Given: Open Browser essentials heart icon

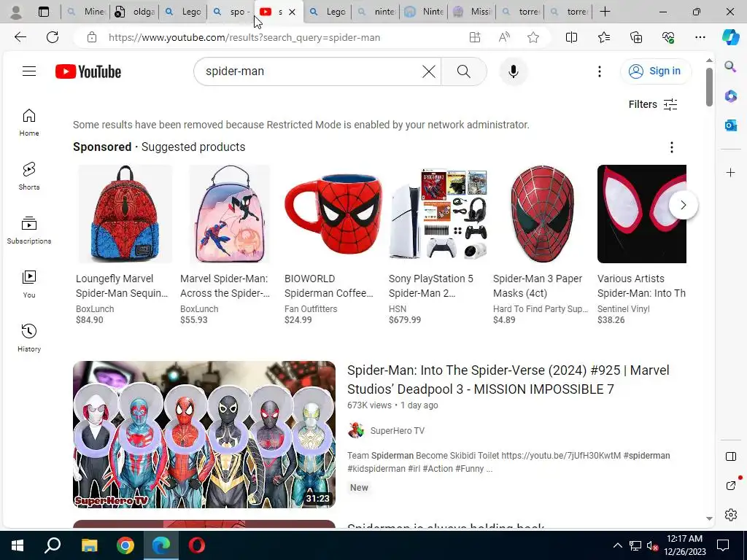Looking at the screenshot, I should 668,37.
